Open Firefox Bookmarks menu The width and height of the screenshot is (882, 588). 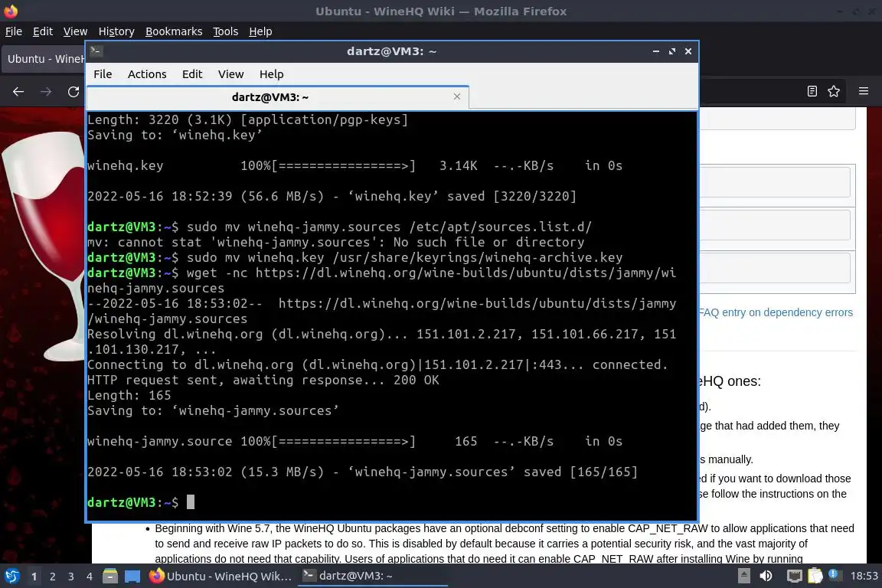click(174, 31)
